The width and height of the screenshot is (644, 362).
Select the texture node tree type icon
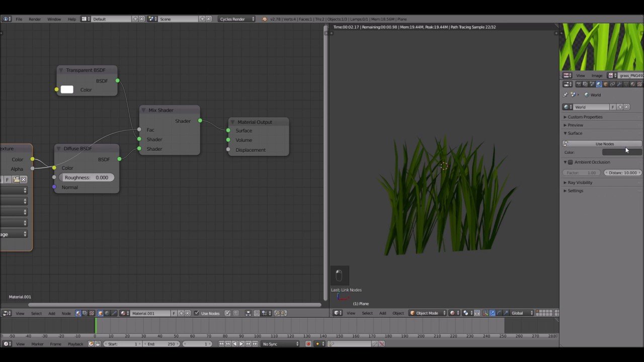pyautogui.click(x=92, y=313)
